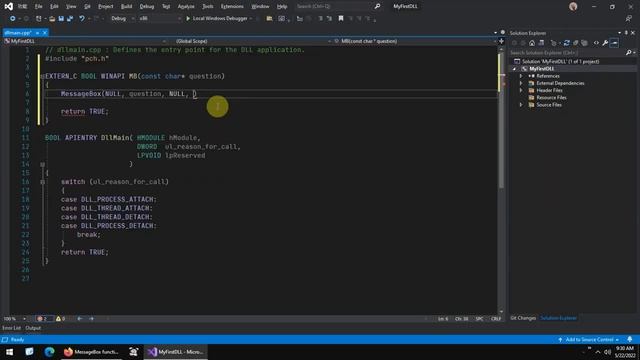Expand External Dependencies node

pyautogui.click(x=521, y=83)
